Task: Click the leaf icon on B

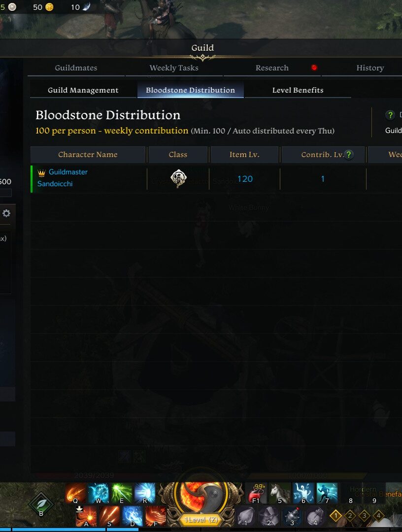Action: [41, 504]
